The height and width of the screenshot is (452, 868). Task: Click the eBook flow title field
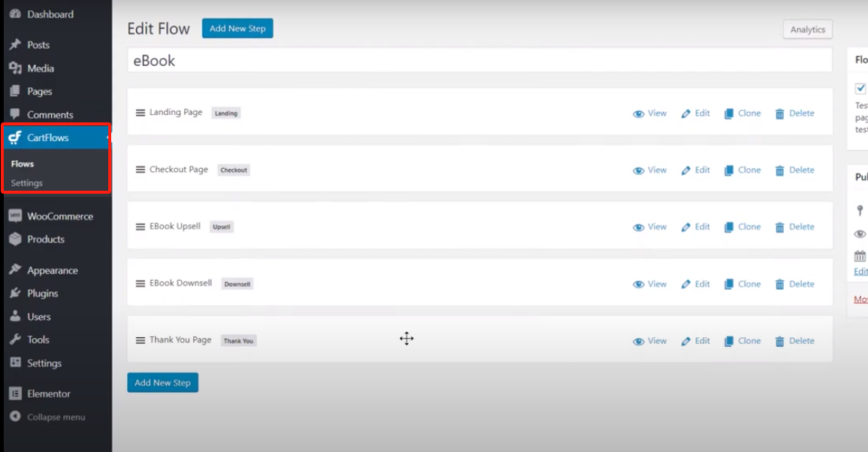[479, 60]
